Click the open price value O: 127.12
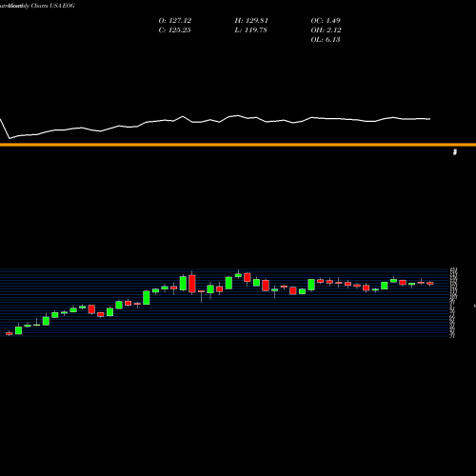 [x=175, y=21]
